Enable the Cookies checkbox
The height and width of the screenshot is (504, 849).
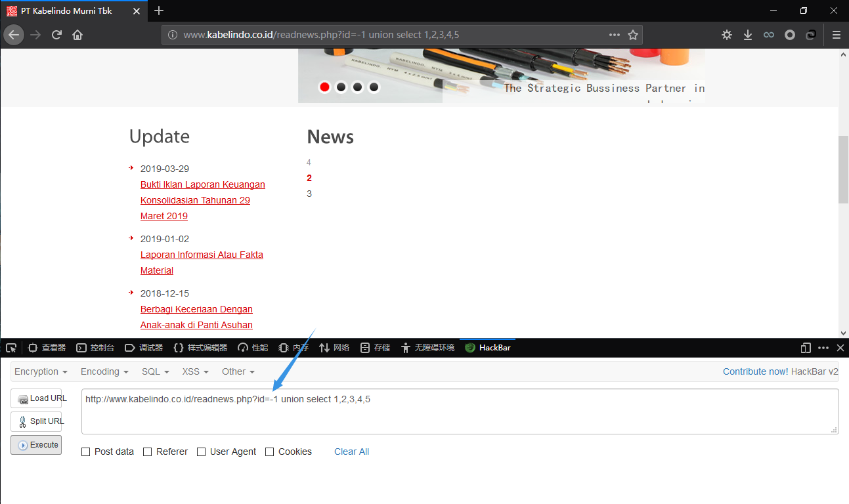tap(270, 451)
